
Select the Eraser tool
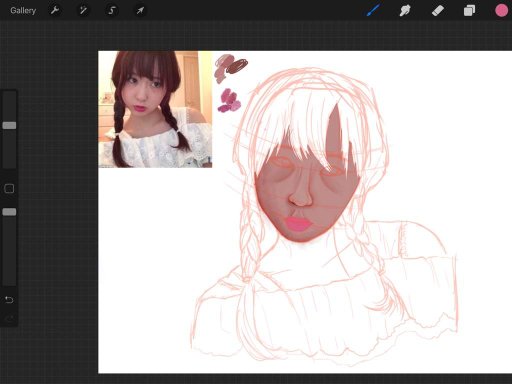click(437, 10)
